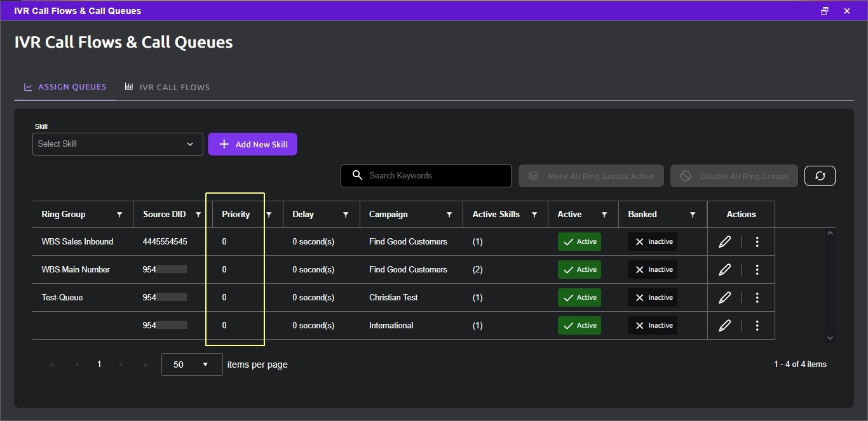Sort by Source DID column header
The image size is (868, 421).
[x=165, y=215]
